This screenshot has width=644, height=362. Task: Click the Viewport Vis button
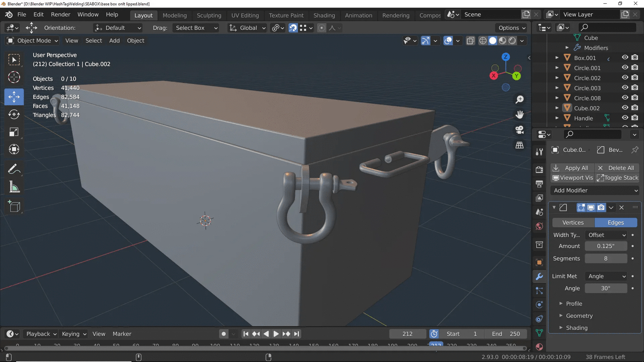tap(572, 178)
